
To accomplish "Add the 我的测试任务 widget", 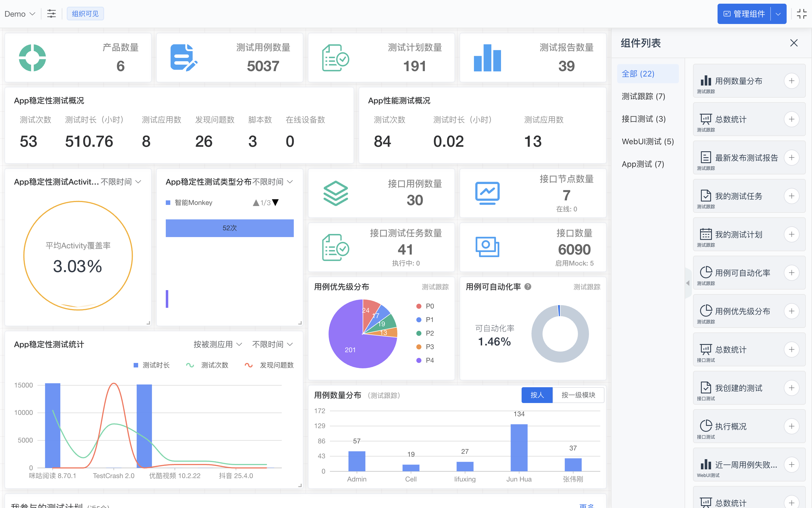I will (791, 196).
